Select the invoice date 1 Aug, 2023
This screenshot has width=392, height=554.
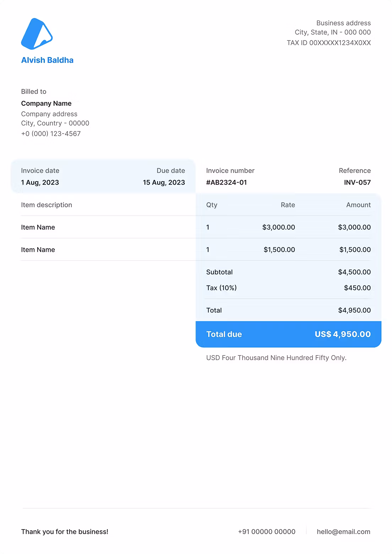40,183
